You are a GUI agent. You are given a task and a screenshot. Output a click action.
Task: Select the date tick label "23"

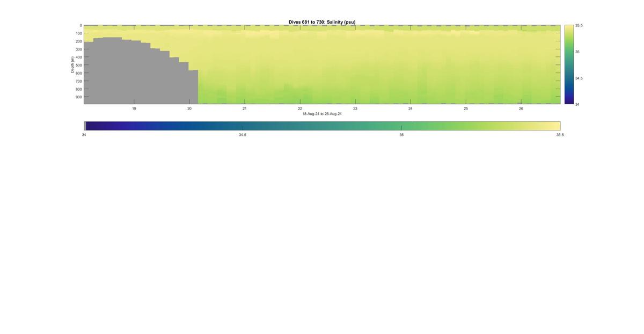[355, 108]
